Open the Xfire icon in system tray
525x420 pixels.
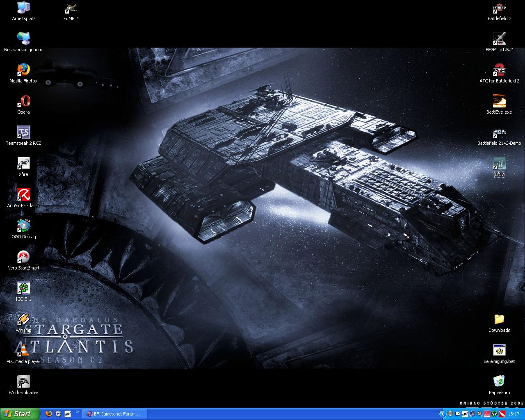click(465, 414)
